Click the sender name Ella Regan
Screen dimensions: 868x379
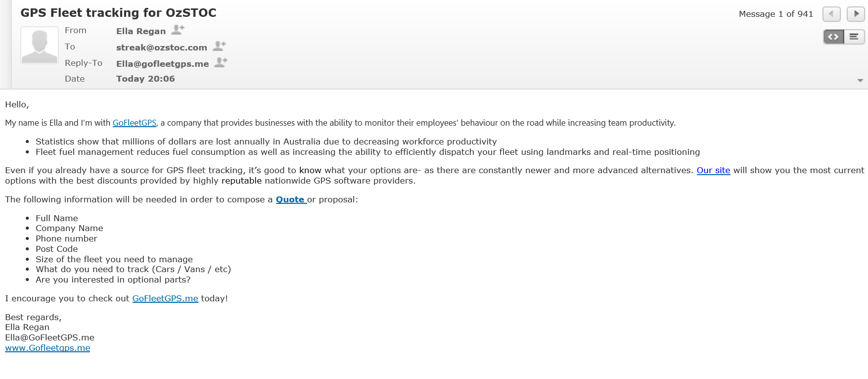point(141,31)
